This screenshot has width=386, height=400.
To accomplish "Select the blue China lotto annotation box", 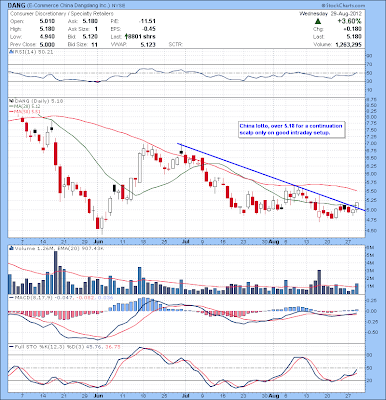I will (x=291, y=129).
